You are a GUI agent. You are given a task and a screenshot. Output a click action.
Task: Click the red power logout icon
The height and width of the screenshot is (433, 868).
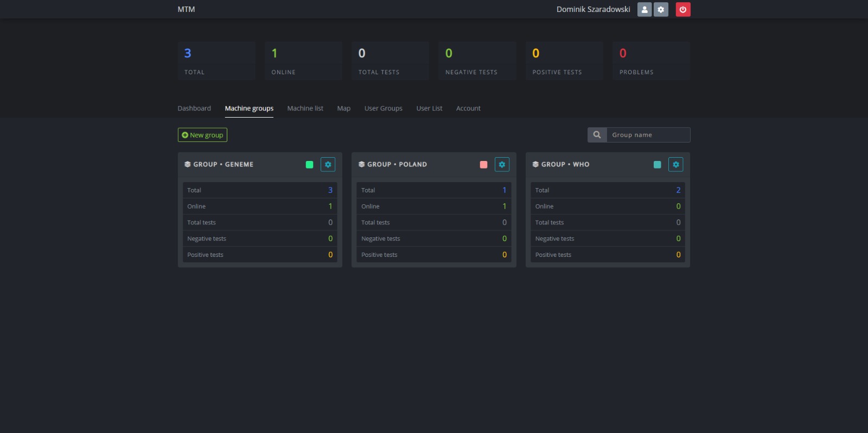click(x=683, y=9)
